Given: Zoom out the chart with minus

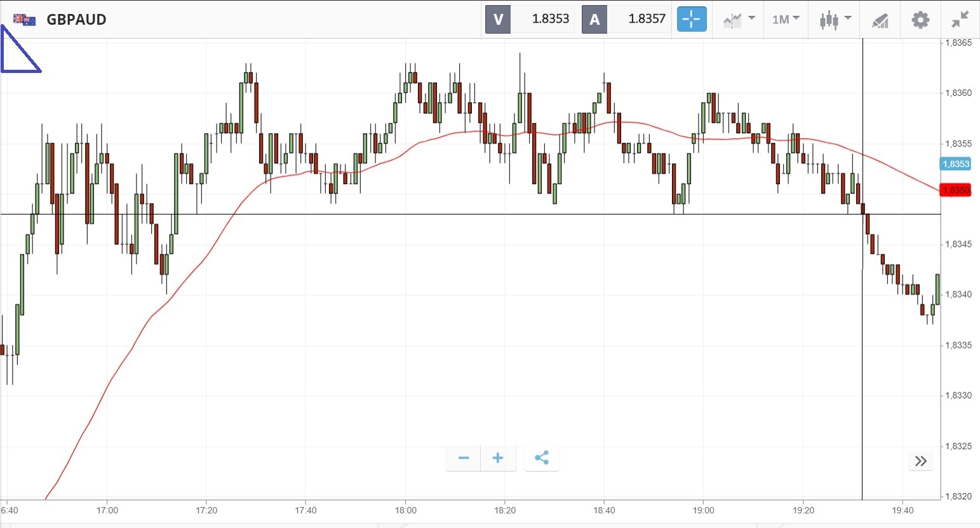Looking at the screenshot, I should point(464,458).
